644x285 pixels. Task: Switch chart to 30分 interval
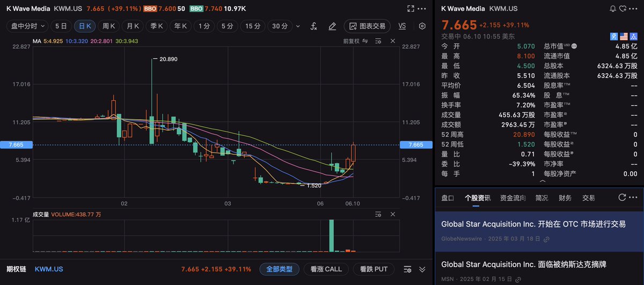(x=280, y=26)
